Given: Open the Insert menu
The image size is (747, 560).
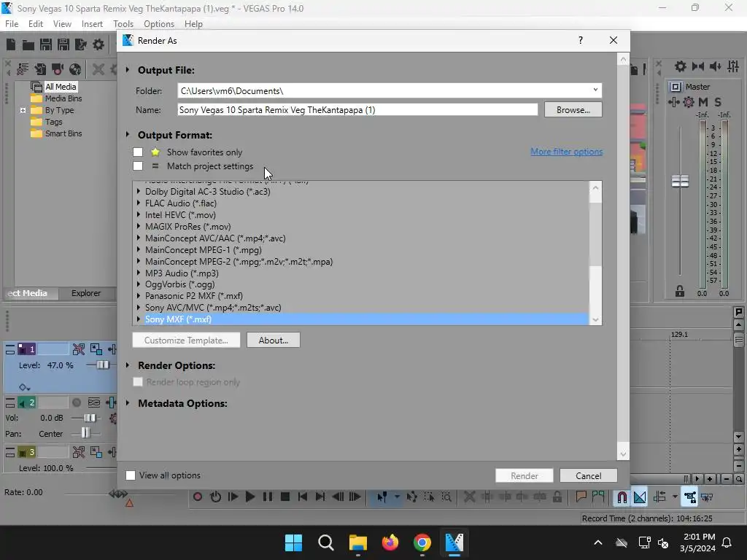Looking at the screenshot, I should (x=92, y=24).
